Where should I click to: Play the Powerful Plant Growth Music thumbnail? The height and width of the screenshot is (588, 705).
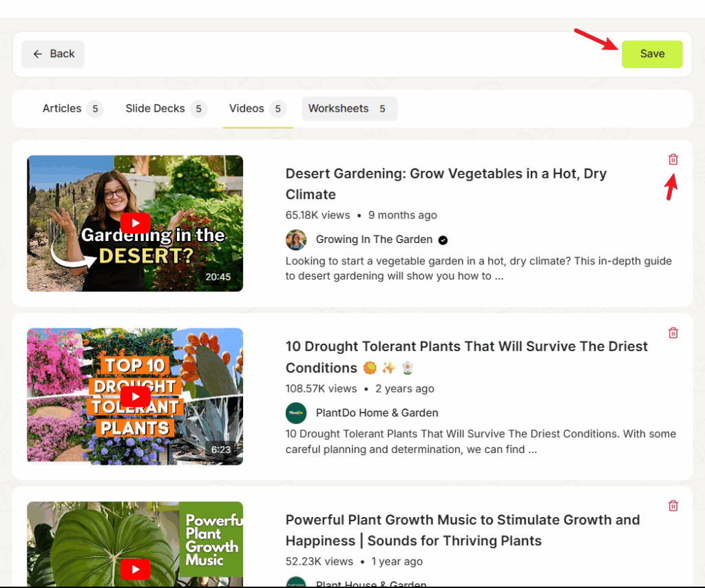click(x=135, y=544)
